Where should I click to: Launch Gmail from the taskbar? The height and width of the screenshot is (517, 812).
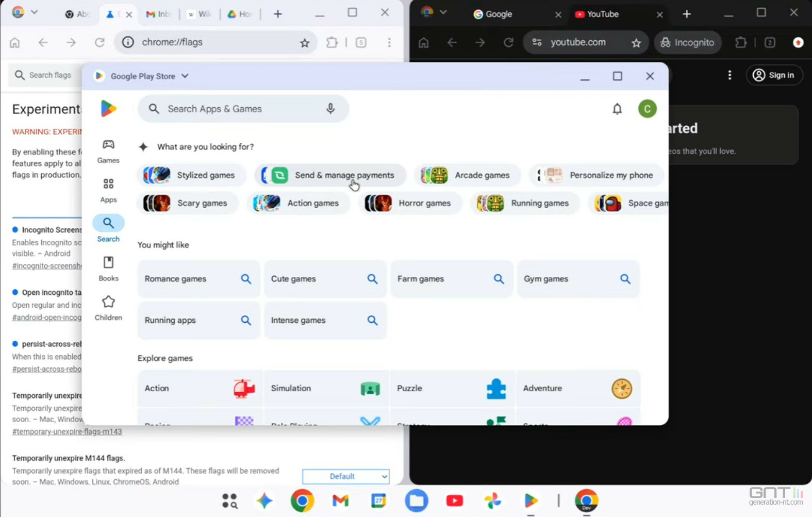pos(340,501)
